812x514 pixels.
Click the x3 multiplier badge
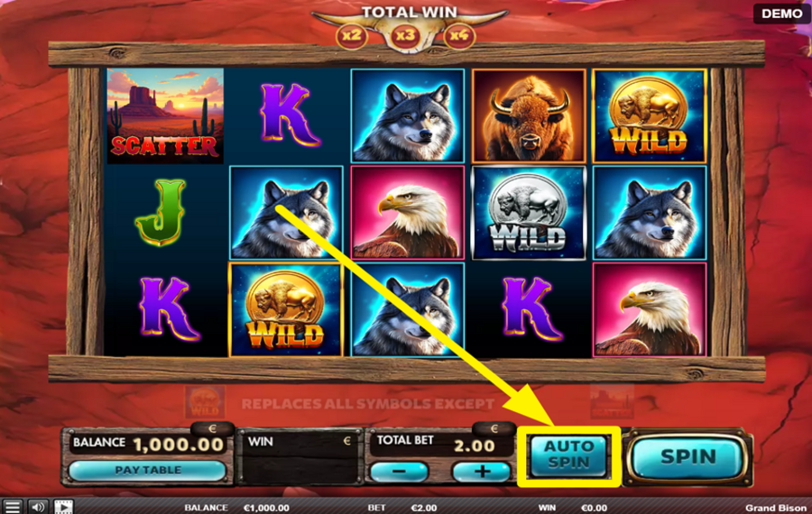[405, 36]
